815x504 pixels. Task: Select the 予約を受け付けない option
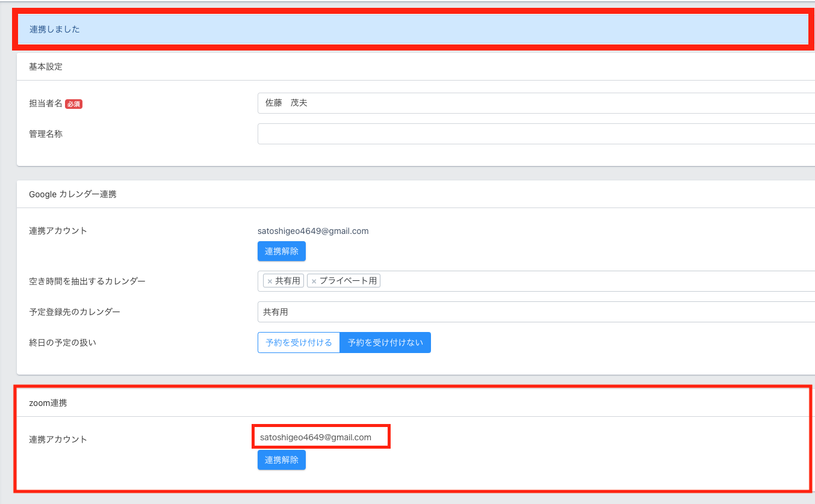(x=385, y=343)
